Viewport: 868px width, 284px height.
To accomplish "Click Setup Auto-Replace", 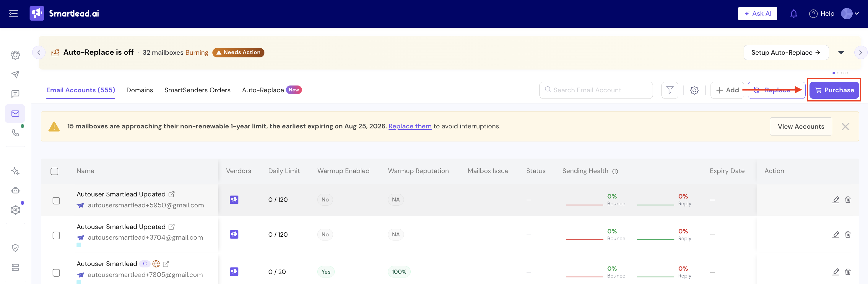I will click(x=786, y=53).
